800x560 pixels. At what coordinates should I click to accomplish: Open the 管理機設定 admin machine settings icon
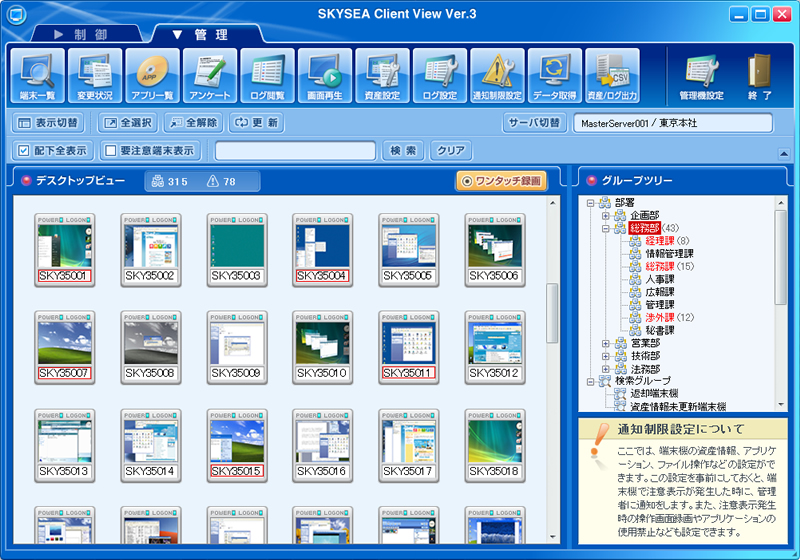click(702, 77)
